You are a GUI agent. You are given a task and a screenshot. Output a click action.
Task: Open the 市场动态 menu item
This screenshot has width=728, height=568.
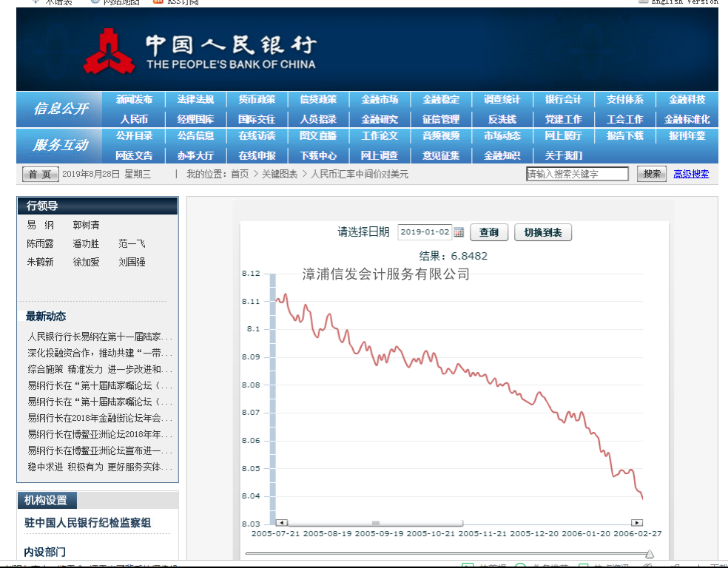click(x=502, y=135)
